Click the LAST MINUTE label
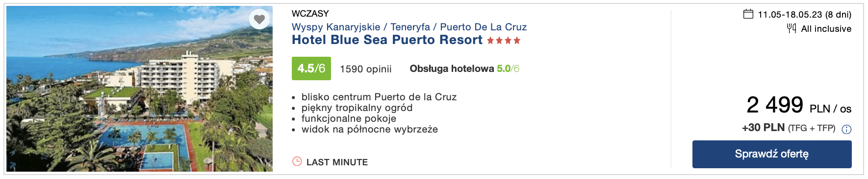Screen dimensions: 868x179 337,162
